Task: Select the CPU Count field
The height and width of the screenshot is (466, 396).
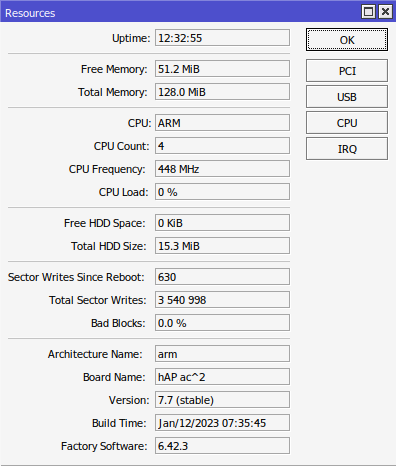Action: pos(222,146)
